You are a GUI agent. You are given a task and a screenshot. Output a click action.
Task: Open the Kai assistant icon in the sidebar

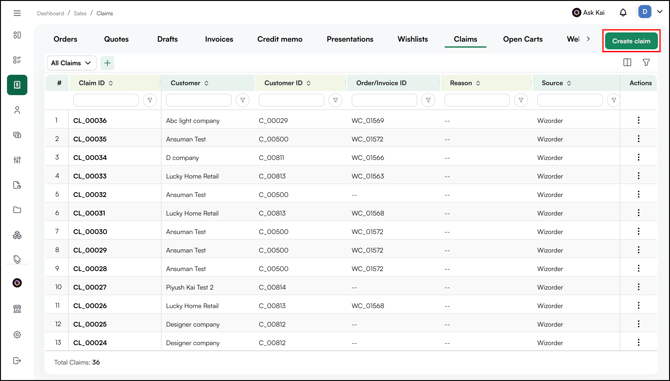click(x=17, y=283)
